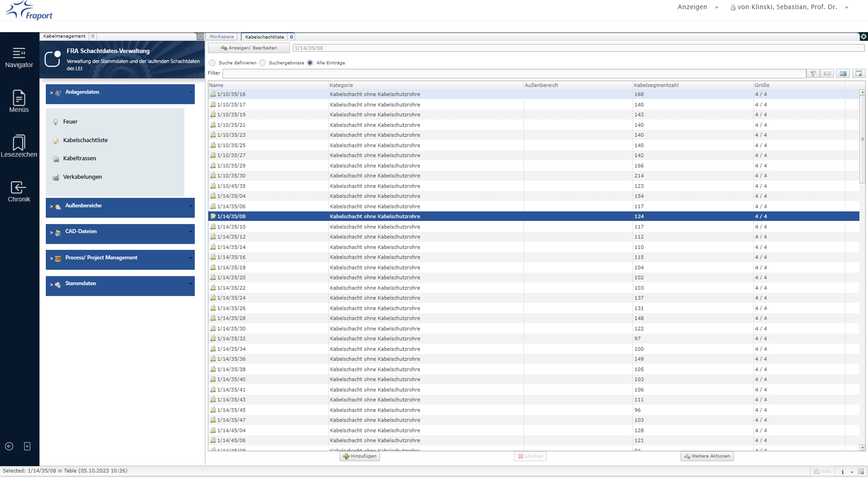Viewport: 868px width, 478px height.
Task: Click the Hinzufügen button
Action: pos(359,456)
